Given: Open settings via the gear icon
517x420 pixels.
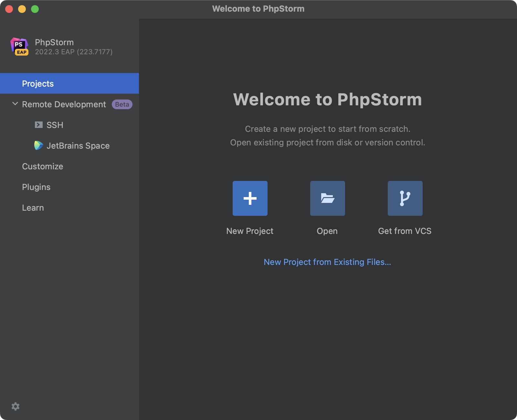Looking at the screenshot, I should 16,406.
